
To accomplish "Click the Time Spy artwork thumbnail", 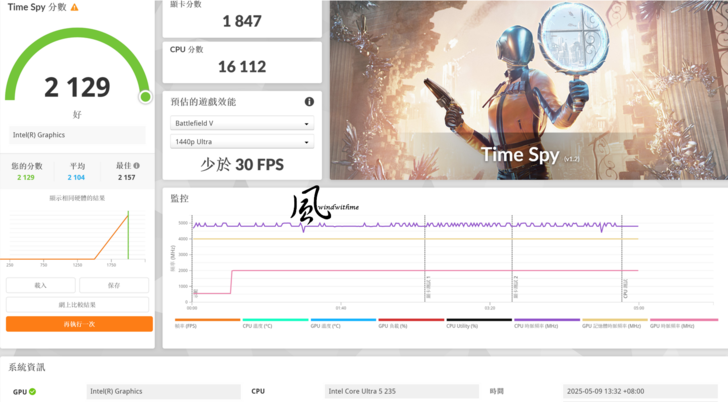I will [529, 90].
